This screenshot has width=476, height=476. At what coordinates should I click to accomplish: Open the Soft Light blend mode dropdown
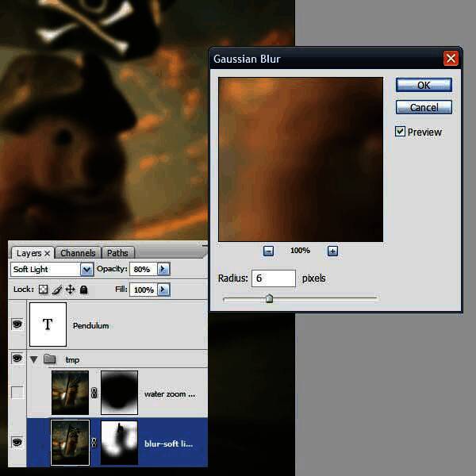pos(86,270)
